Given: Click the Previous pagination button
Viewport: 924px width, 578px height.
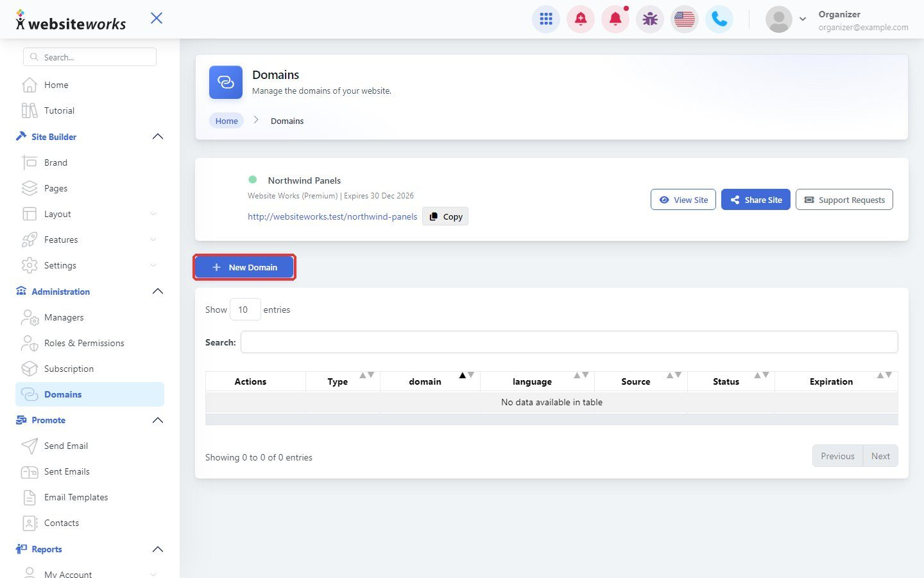Looking at the screenshot, I should tap(837, 456).
